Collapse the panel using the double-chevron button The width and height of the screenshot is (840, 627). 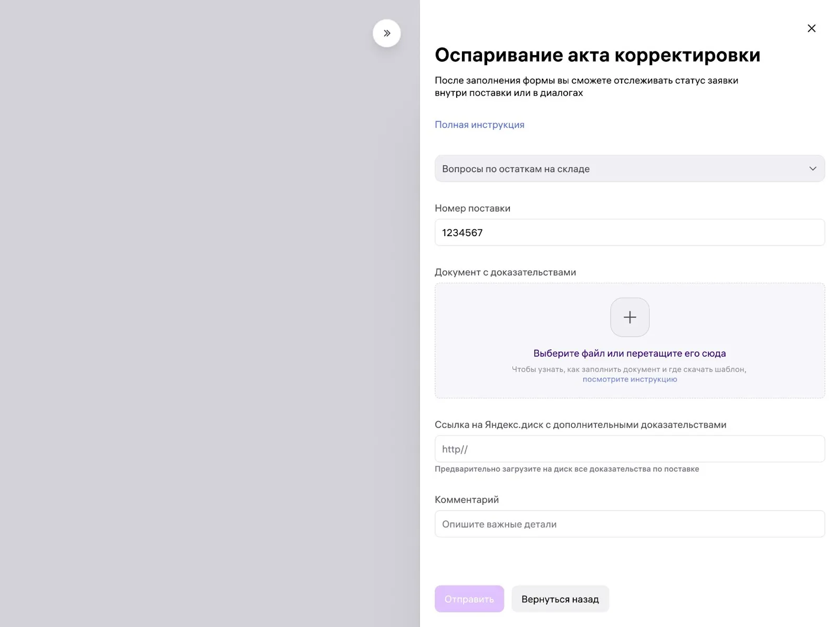click(387, 33)
